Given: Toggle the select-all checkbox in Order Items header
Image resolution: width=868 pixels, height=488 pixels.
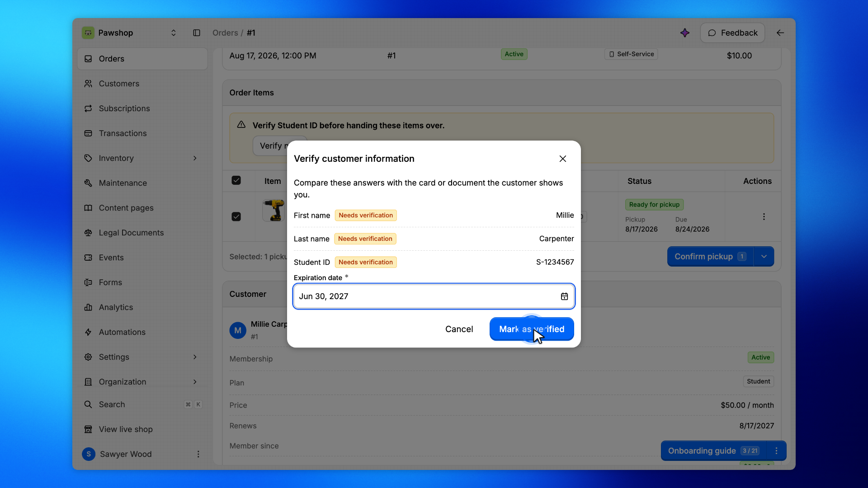Looking at the screenshot, I should click(x=236, y=180).
